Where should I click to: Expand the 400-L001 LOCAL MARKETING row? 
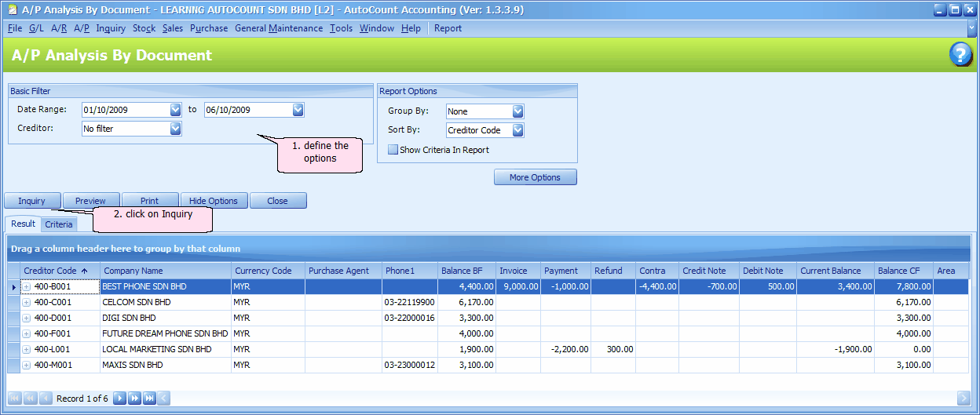pyautogui.click(x=27, y=350)
